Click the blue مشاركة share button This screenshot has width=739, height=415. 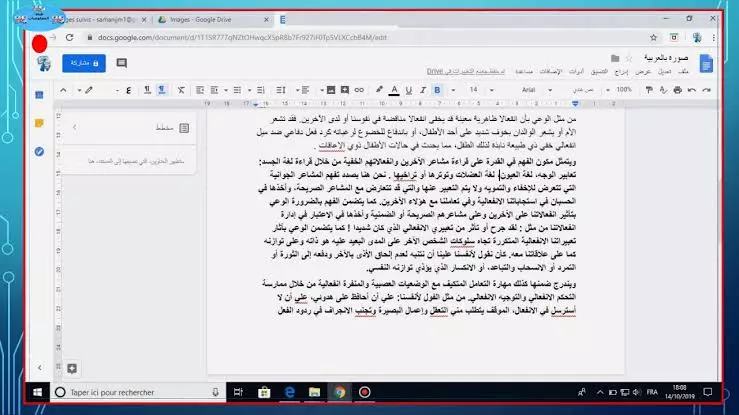[84, 63]
